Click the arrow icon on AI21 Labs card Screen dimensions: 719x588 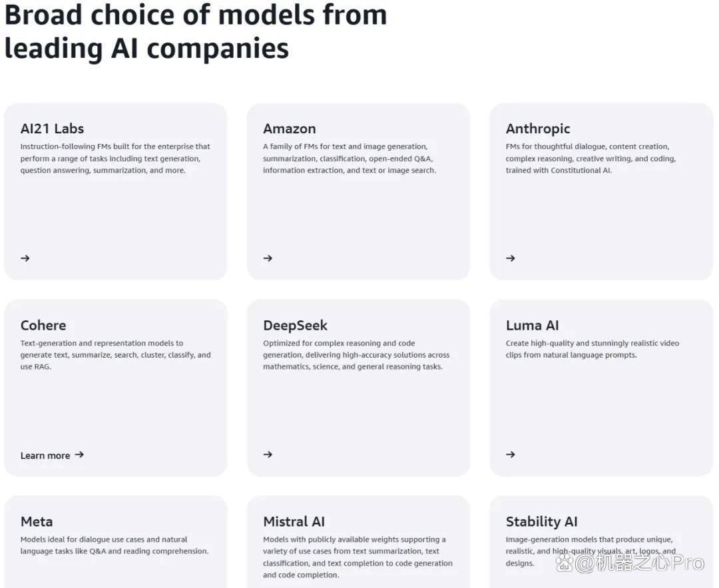tap(25, 258)
